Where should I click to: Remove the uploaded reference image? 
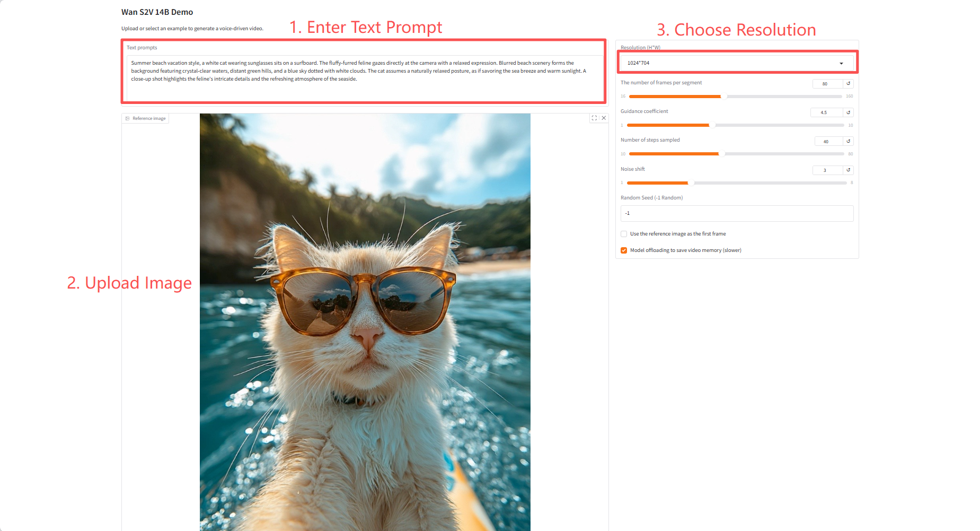tap(604, 118)
